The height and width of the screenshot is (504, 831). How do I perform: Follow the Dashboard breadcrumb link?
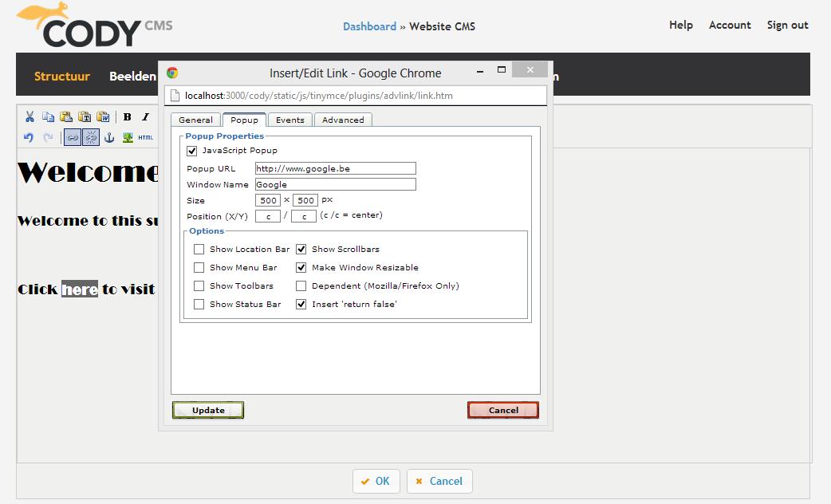369,26
